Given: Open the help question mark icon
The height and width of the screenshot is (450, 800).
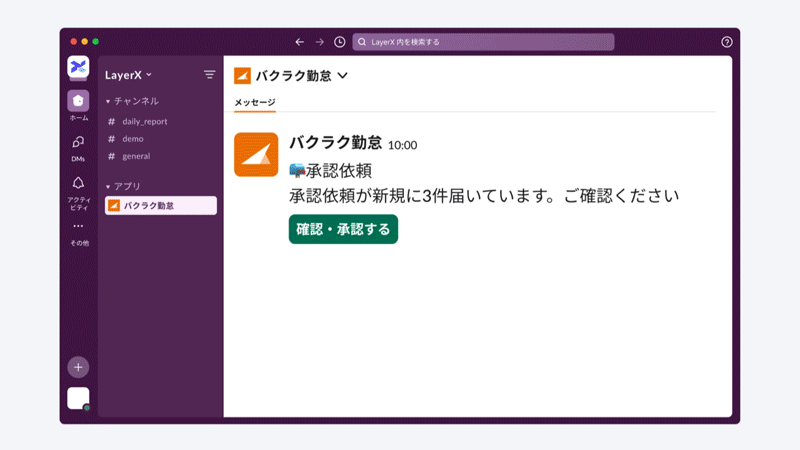Looking at the screenshot, I should 727,42.
